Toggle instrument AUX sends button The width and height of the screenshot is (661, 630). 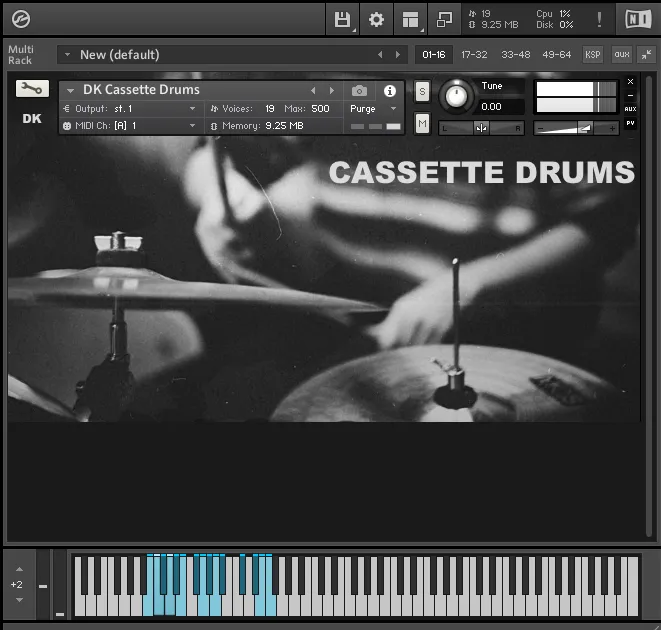pos(630,109)
